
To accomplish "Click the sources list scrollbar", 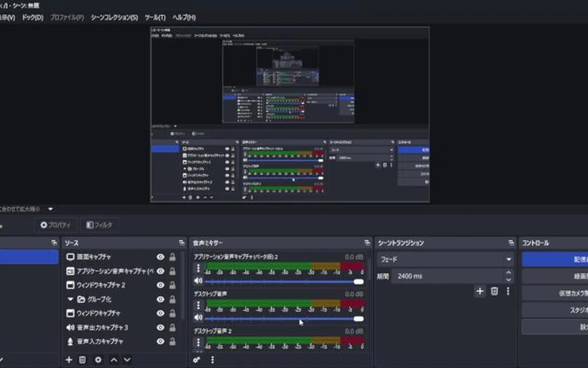I will point(183,285).
